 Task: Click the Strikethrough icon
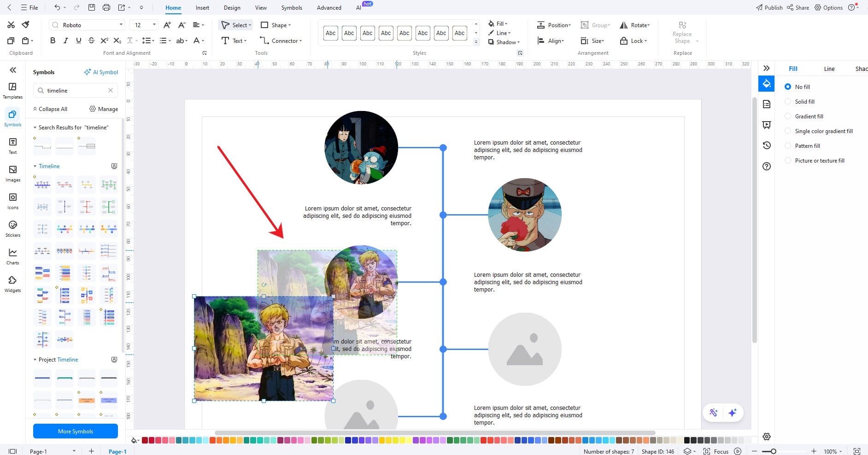coord(91,41)
